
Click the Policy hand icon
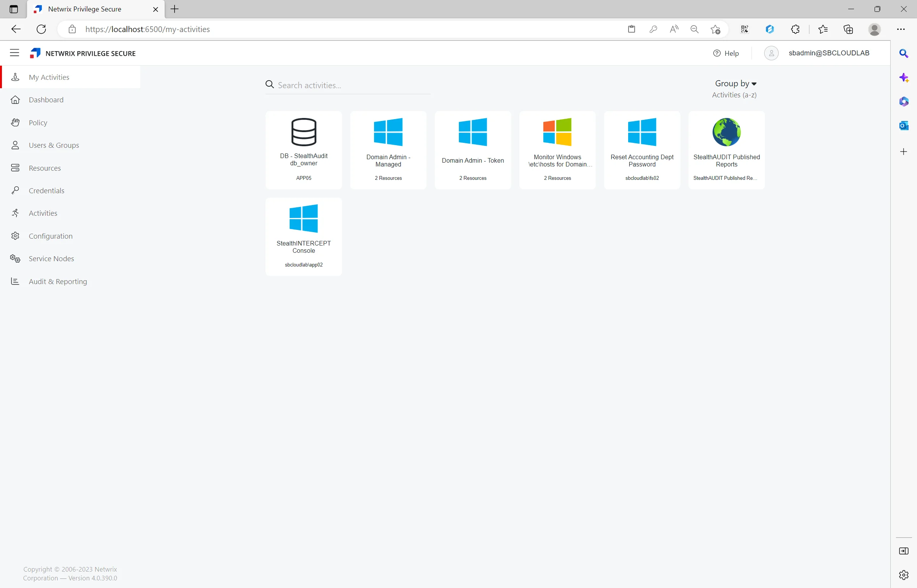(x=15, y=123)
